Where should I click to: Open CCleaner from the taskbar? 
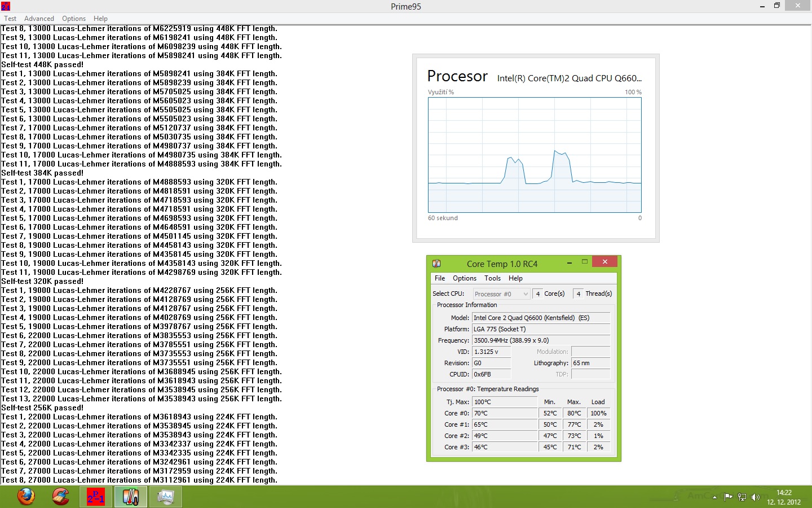[x=61, y=497]
